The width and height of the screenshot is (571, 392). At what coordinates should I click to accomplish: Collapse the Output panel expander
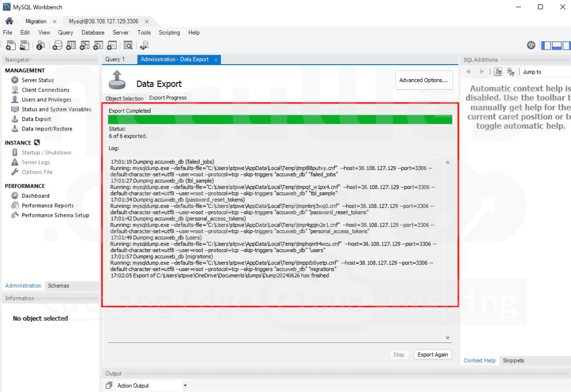(x=113, y=374)
